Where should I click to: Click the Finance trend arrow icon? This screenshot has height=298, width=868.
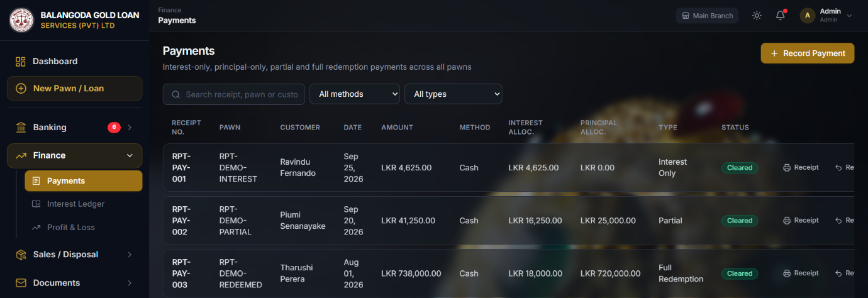[x=21, y=156]
